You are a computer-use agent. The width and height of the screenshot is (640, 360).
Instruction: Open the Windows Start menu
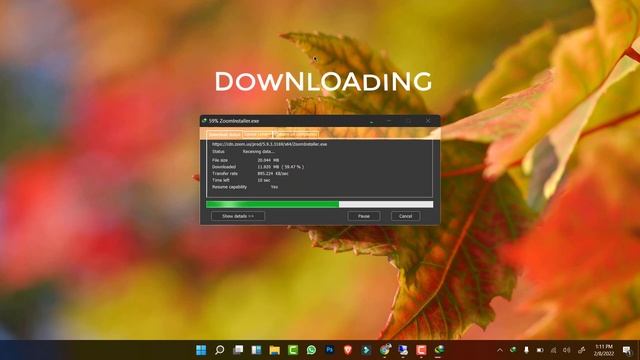(x=201, y=350)
